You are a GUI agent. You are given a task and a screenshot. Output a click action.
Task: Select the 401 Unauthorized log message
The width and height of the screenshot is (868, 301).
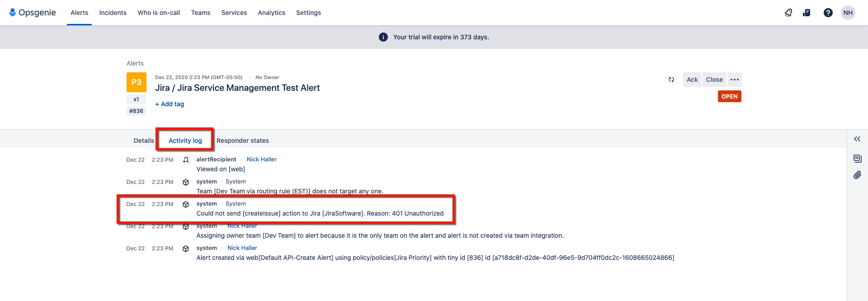click(320, 214)
